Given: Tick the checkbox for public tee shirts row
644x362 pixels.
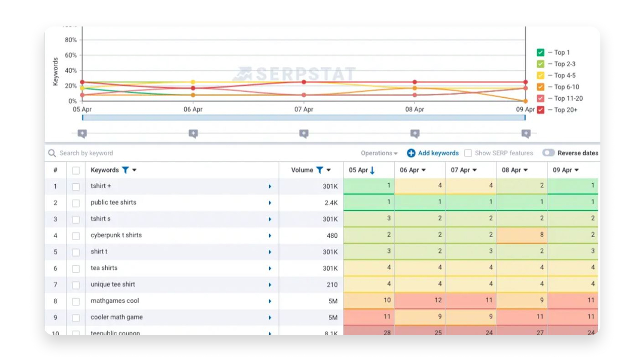Looking at the screenshot, I should [x=76, y=203].
